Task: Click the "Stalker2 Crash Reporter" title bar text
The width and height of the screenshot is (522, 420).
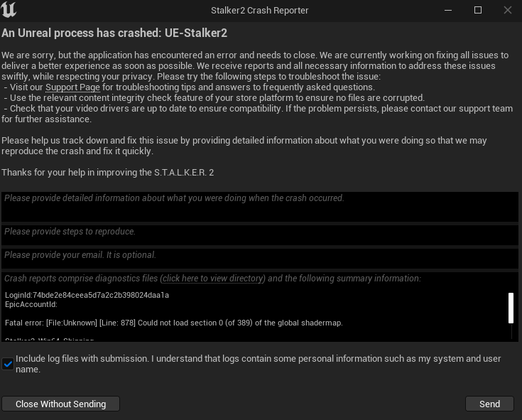Action: point(260,11)
